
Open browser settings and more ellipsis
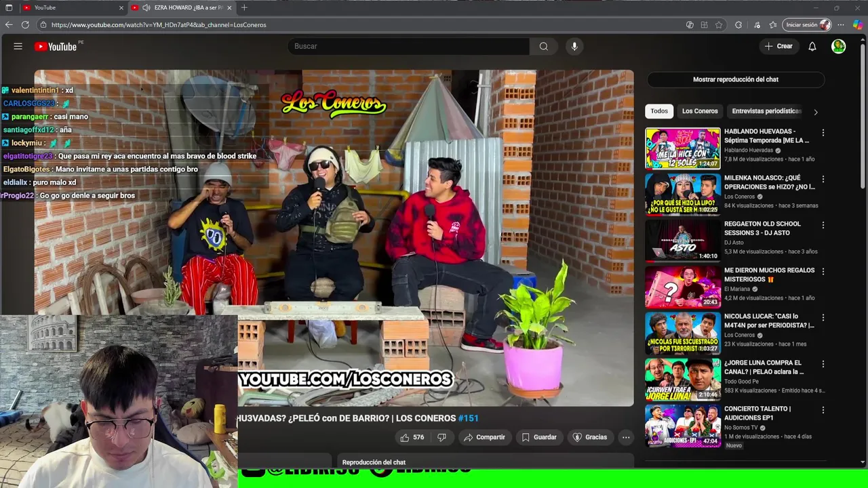[x=841, y=24]
